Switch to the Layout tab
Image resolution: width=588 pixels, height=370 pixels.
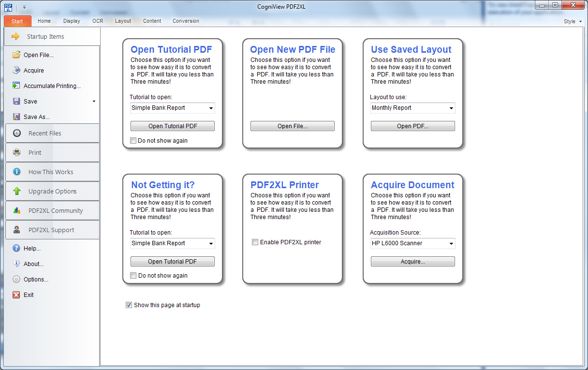tap(123, 21)
